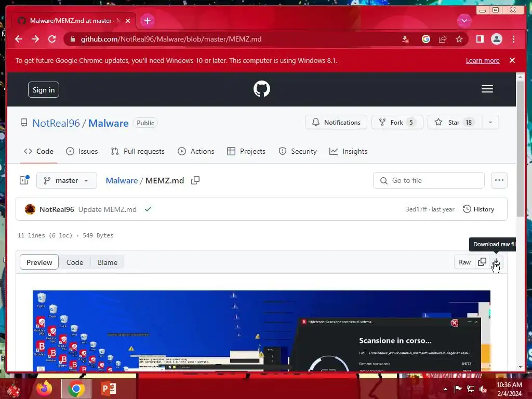The image size is (532, 399).
Task: Reload the GitHub page
Action: (52, 39)
